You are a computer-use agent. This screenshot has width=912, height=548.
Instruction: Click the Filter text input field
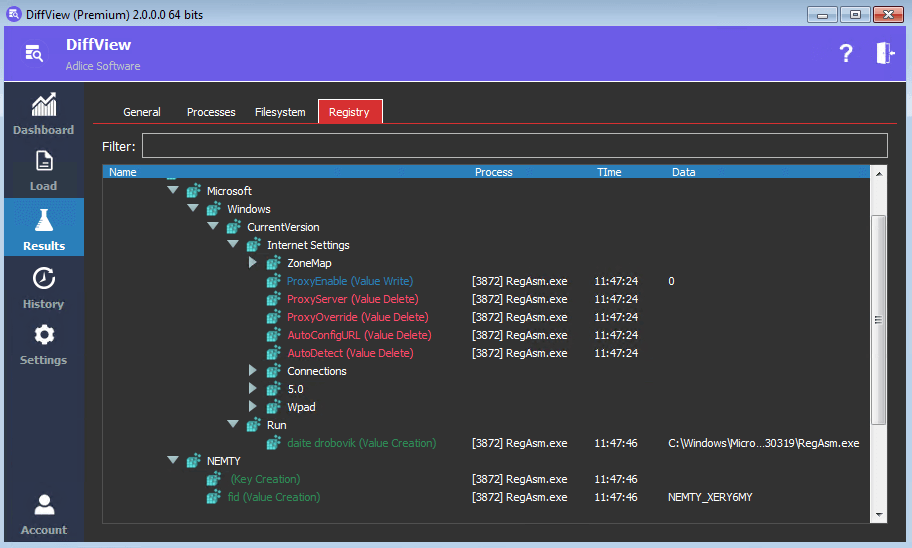coord(514,146)
